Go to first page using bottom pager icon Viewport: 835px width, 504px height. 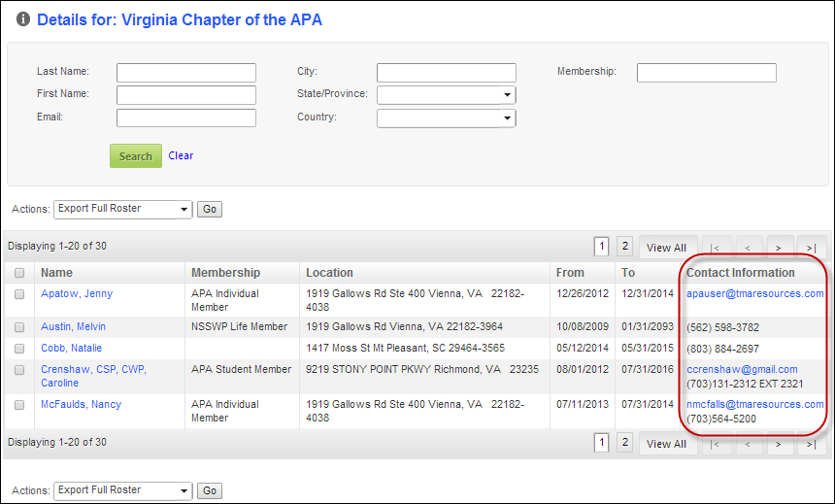click(716, 444)
